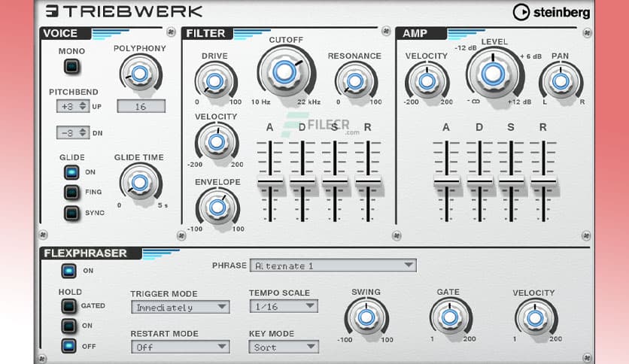Click the FlexPhraser Velocity knob
Image resolution: width=629 pixels, height=364 pixels.
[x=536, y=318]
